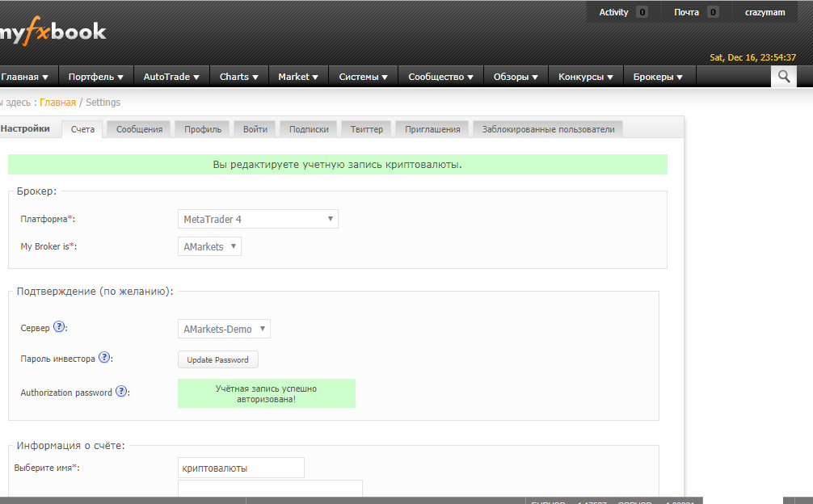This screenshot has width=813, height=504.
Task: Click the Выберите имя input field
Action: click(241, 468)
